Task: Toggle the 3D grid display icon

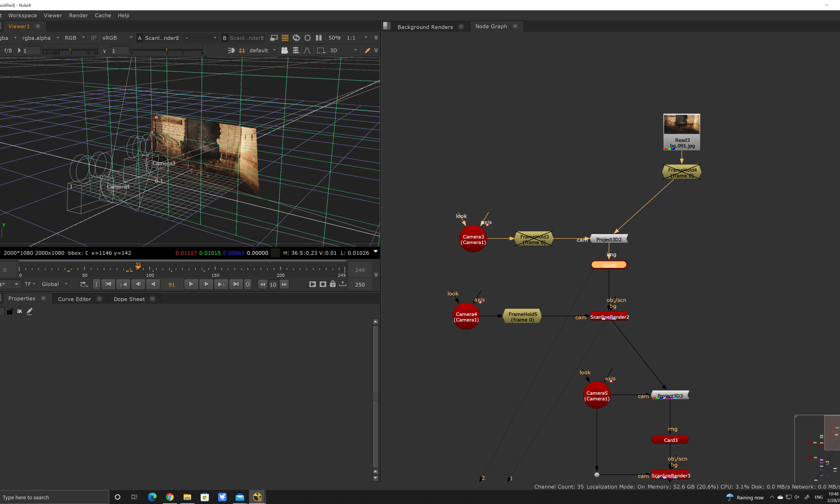Action: [x=242, y=50]
